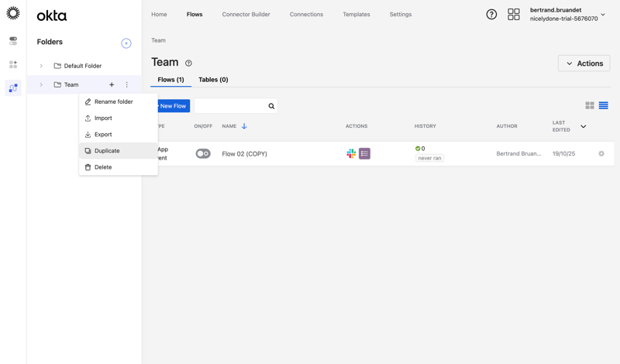Click the NAME column header

tap(229, 126)
